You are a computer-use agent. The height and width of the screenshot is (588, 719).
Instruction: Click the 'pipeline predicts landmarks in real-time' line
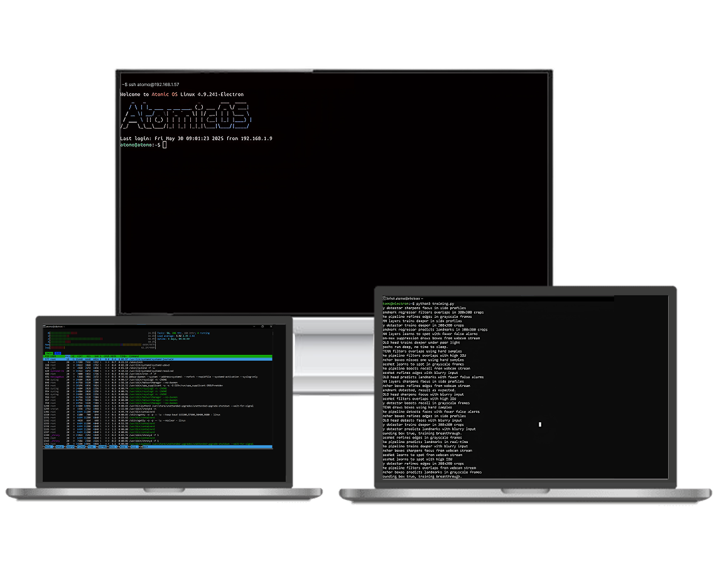[425, 442]
